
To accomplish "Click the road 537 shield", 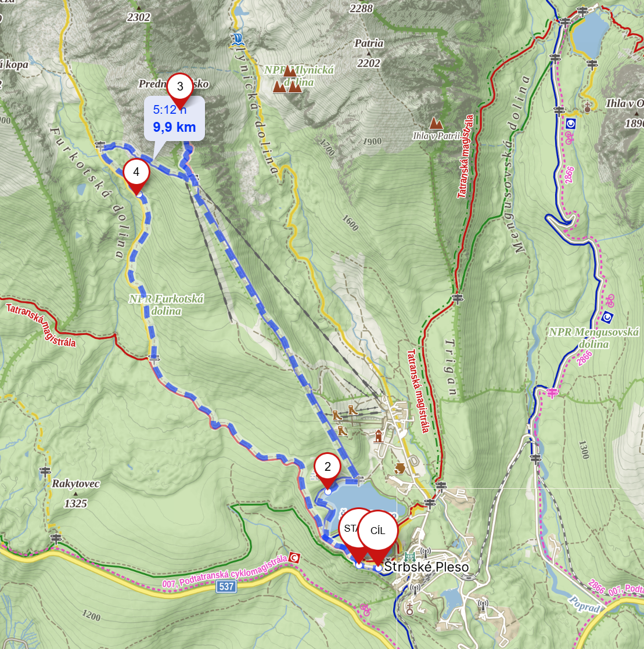I will 226,586.
